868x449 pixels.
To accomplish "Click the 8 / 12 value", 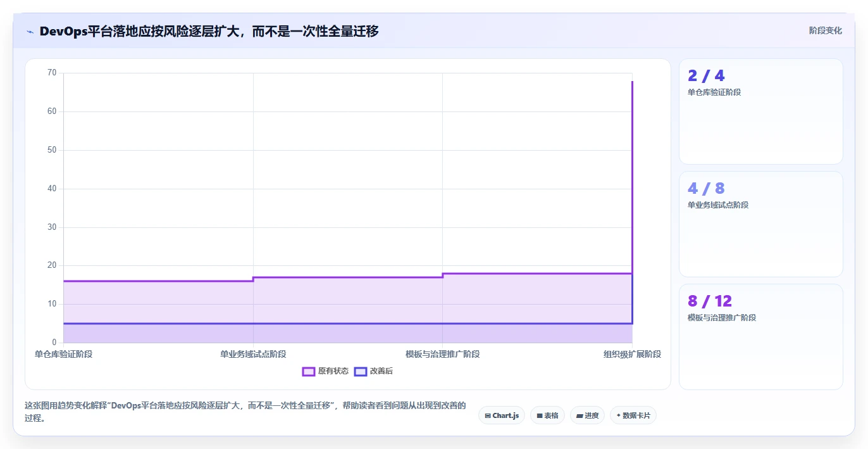I will tap(710, 301).
